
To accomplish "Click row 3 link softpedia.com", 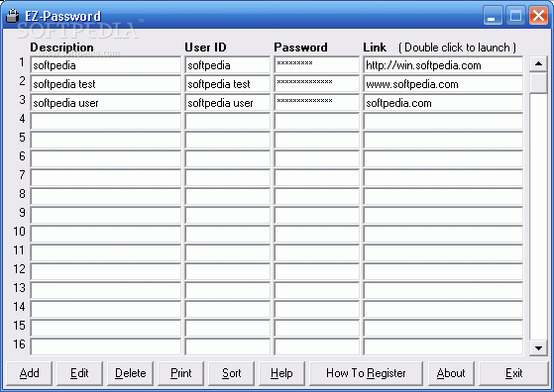I will (x=443, y=103).
